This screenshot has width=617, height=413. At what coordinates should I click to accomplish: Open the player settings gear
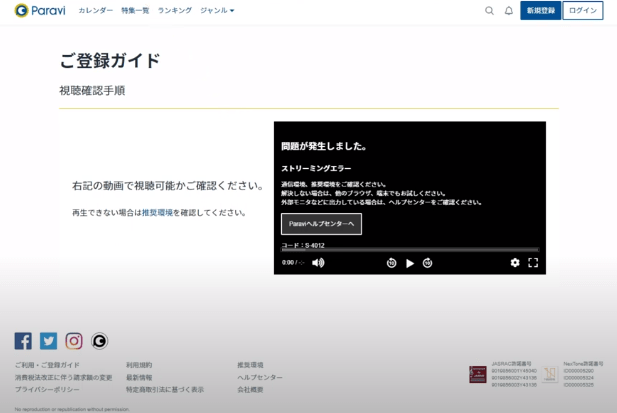(515, 262)
